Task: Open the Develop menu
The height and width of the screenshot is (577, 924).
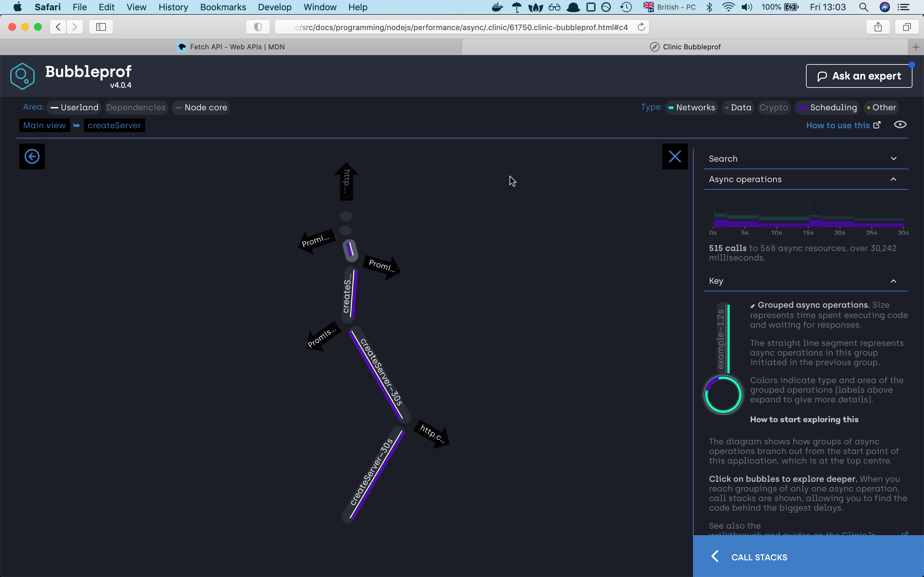Action: pos(275,7)
